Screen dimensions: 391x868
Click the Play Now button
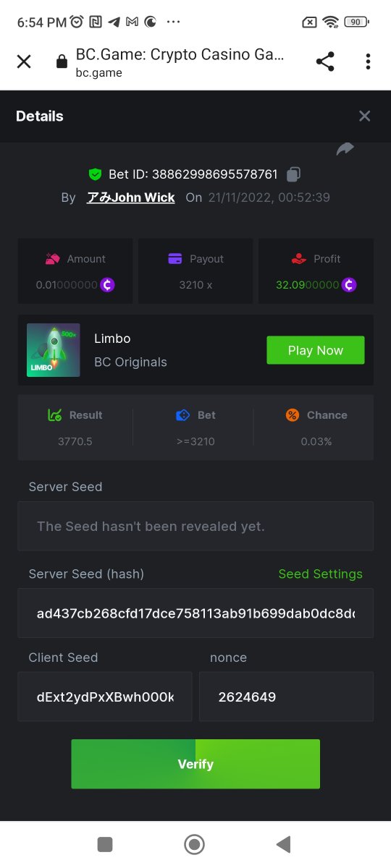315,350
